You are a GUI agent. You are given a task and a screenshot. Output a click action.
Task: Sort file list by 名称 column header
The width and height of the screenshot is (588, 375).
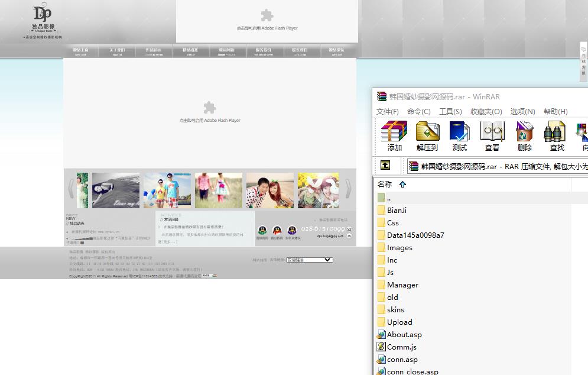tap(384, 185)
